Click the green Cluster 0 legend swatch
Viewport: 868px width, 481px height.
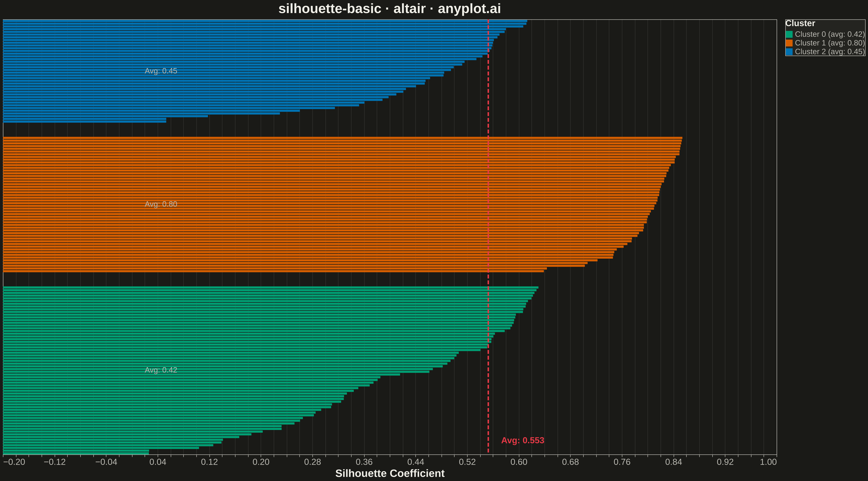click(x=789, y=34)
